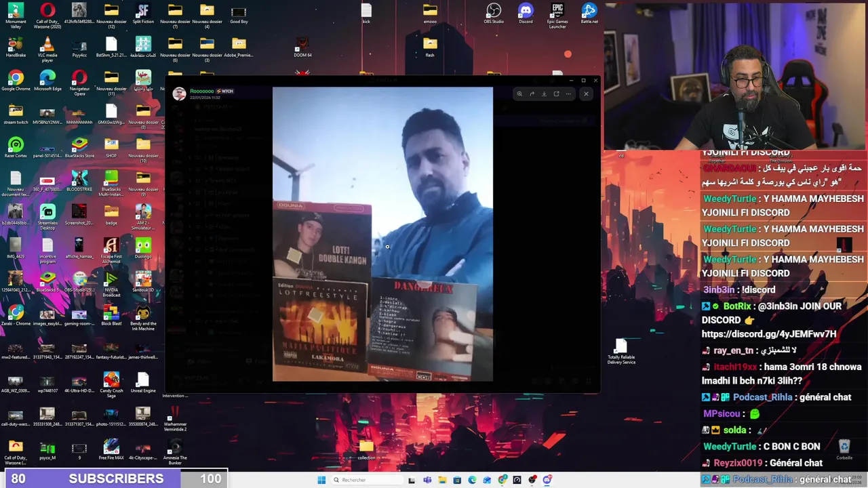Click the displayed photo in viewer
The height and width of the screenshot is (488, 868).
(x=382, y=234)
